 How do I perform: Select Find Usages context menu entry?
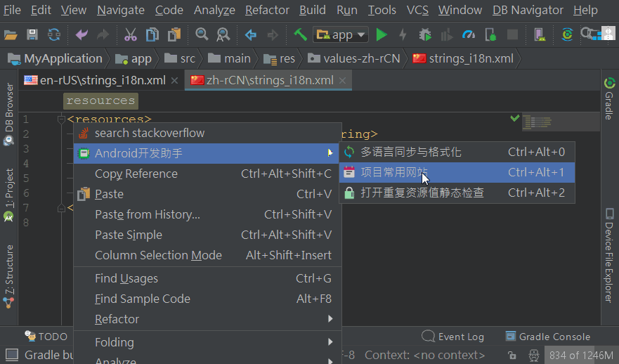[x=207, y=278]
